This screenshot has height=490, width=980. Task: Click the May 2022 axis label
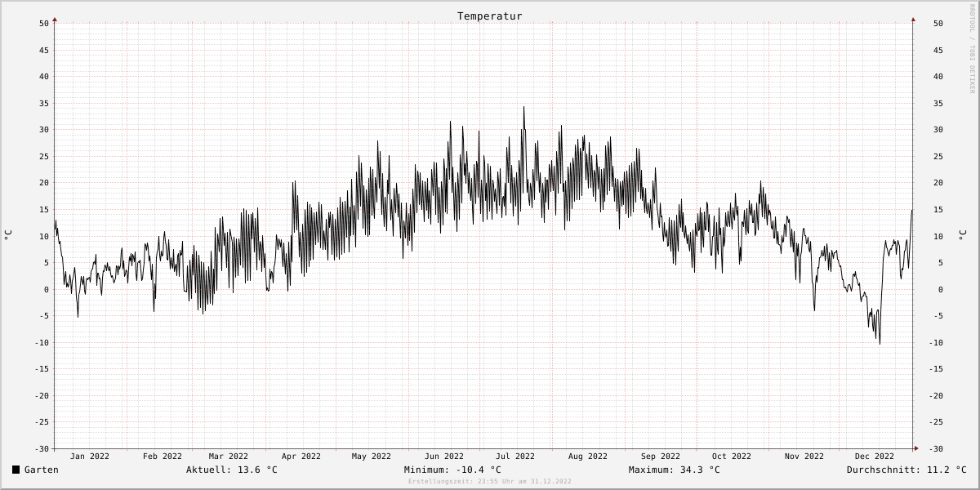click(372, 457)
